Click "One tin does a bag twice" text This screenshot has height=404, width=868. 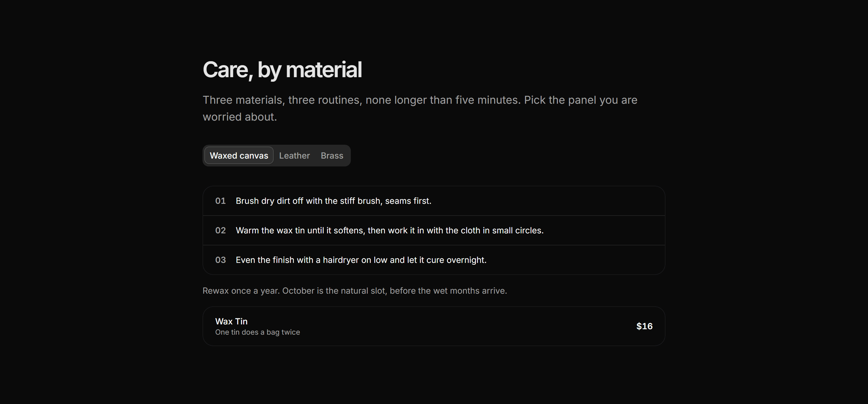[x=257, y=332]
